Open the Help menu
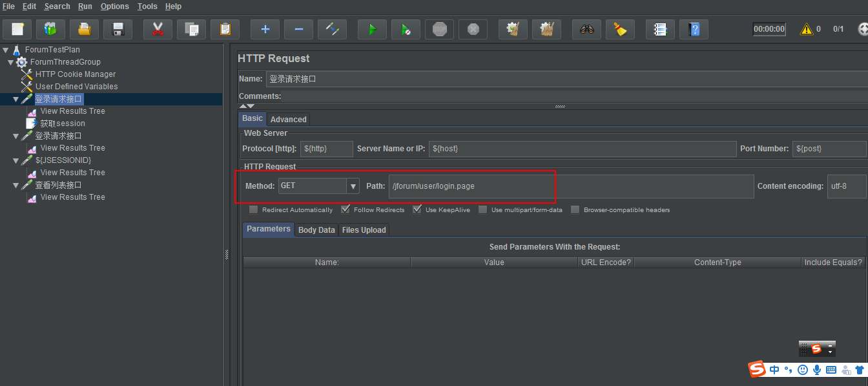 coord(173,6)
